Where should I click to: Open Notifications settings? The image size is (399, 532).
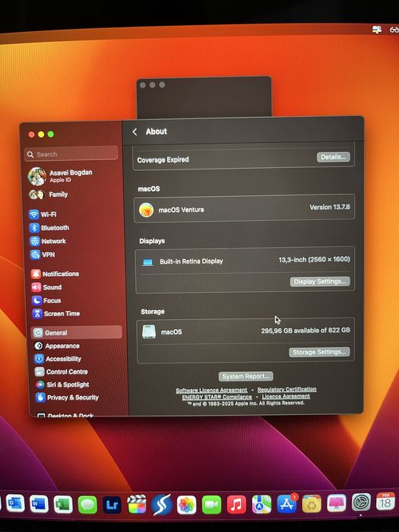pyautogui.click(x=55, y=274)
